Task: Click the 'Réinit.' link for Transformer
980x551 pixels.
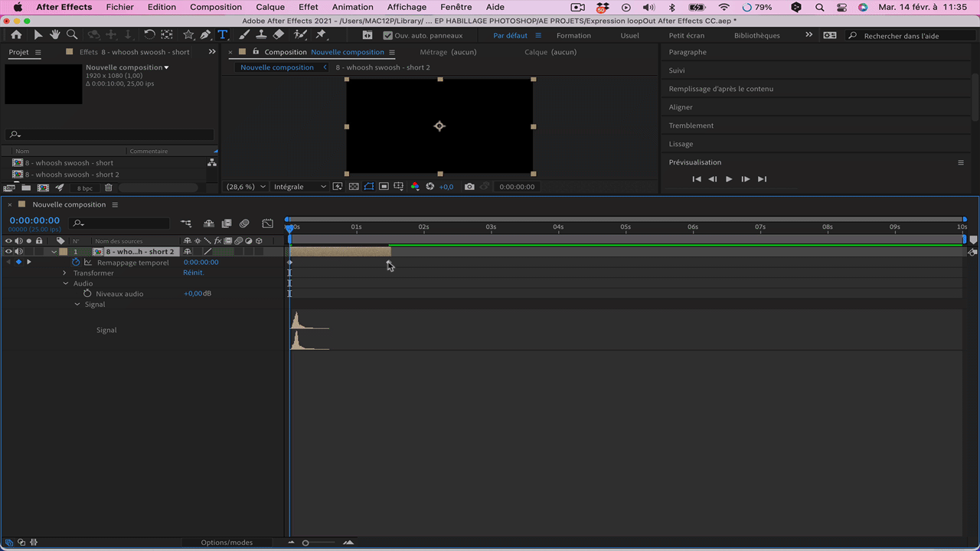Action: 193,272
